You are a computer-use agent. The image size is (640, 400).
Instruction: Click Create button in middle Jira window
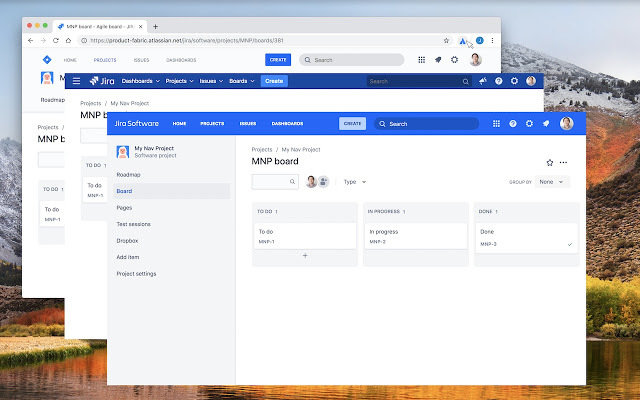point(274,81)
